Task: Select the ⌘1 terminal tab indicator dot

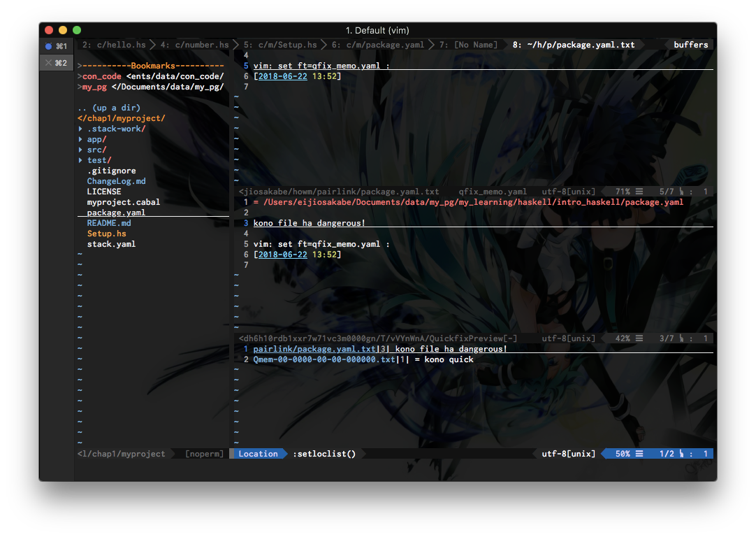Action: [48, 46]
